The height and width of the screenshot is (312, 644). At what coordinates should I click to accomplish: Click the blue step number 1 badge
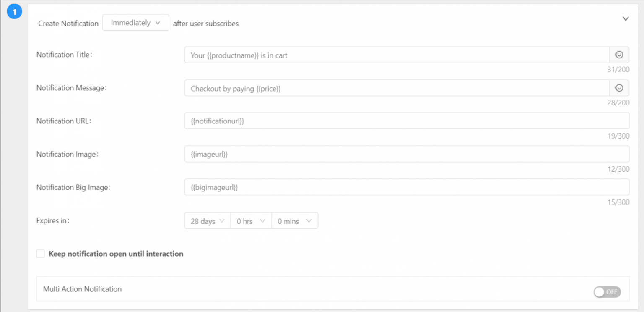(14, 12)
